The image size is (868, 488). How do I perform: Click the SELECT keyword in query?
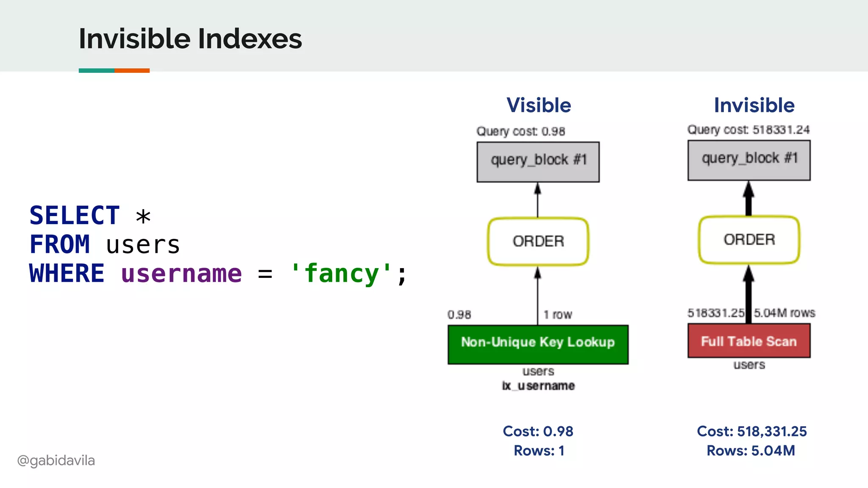75,216
